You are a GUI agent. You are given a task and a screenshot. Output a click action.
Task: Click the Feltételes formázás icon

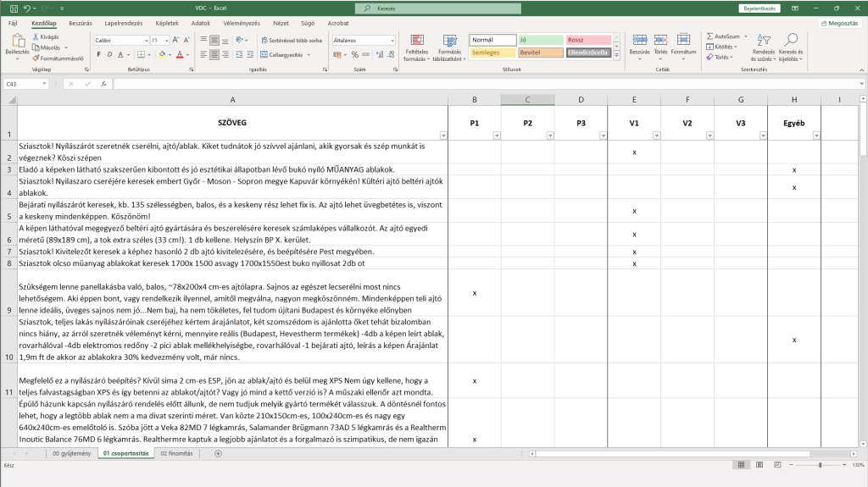point(416,41)
